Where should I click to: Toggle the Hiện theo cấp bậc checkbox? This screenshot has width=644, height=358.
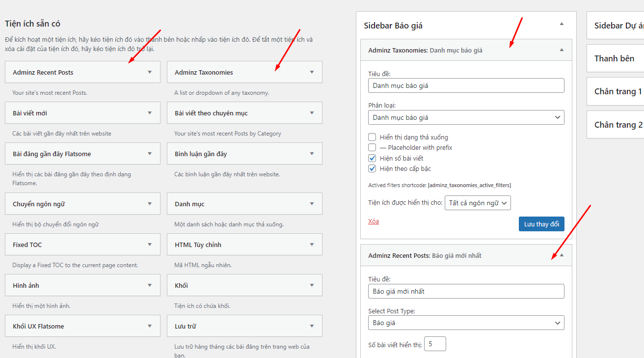point(372,168)
